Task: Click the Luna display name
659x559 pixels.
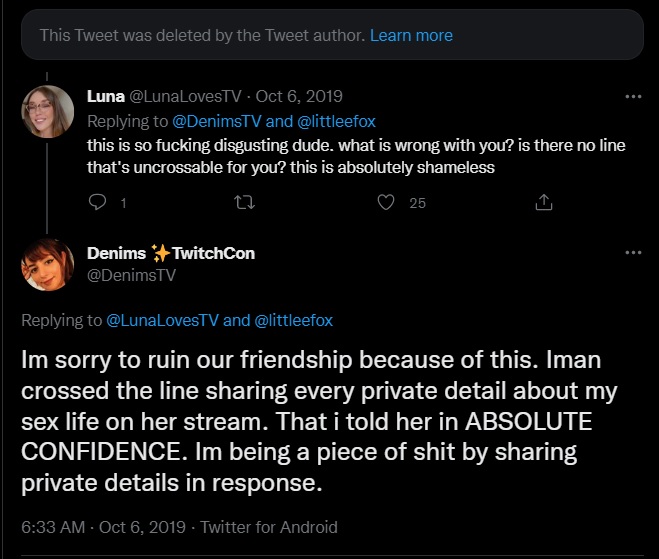Action: click(x=106, y=97)
